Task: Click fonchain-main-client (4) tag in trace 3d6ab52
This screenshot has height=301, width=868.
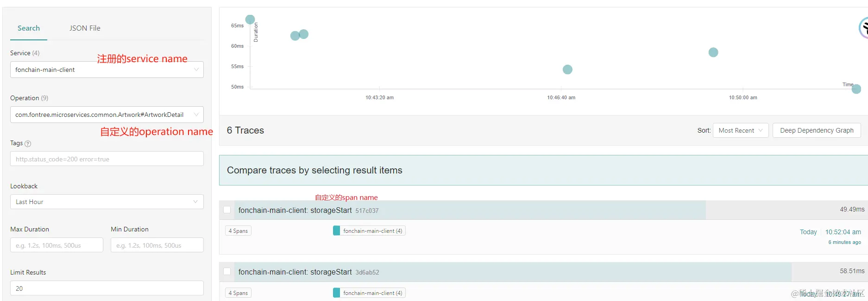Action: [x=369, y=293]
